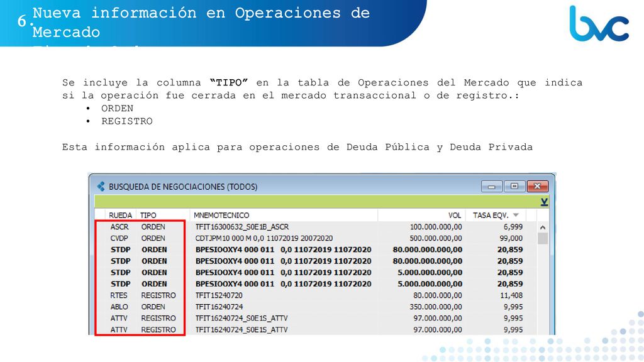Click volume 350.000.000,00
This screenshot has height=362, width=644.
436,307
